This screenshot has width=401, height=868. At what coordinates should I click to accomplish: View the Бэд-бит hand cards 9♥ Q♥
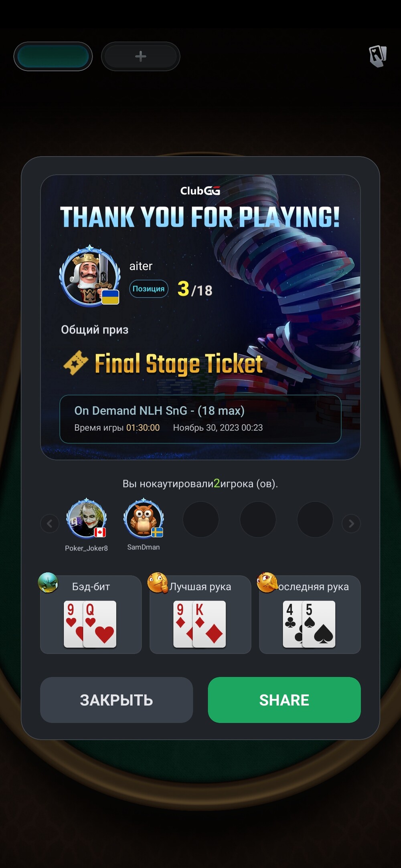pos(90,624)
